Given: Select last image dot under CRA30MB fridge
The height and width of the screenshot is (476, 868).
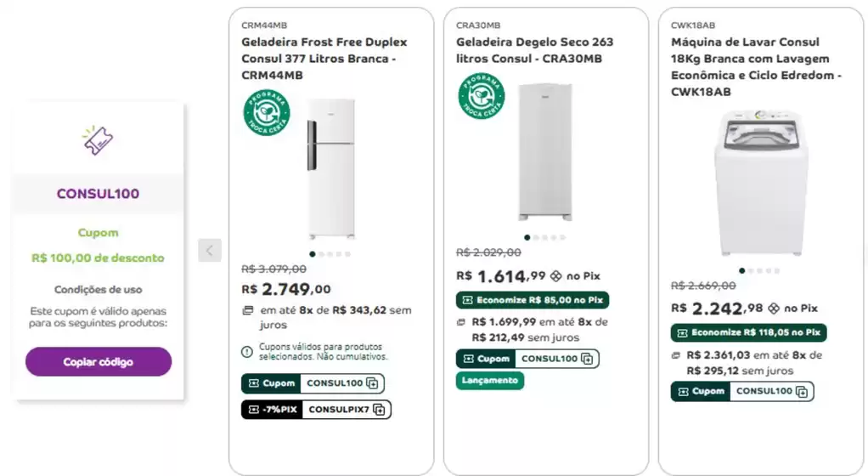Looking at the screenshot, I should click(x=561, y=238).
